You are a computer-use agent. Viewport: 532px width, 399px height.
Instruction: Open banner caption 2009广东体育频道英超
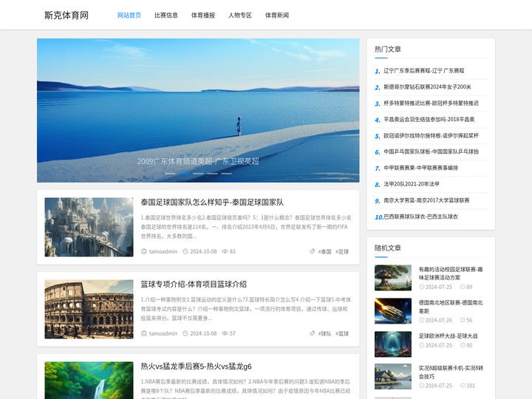[x=198, y=161]
